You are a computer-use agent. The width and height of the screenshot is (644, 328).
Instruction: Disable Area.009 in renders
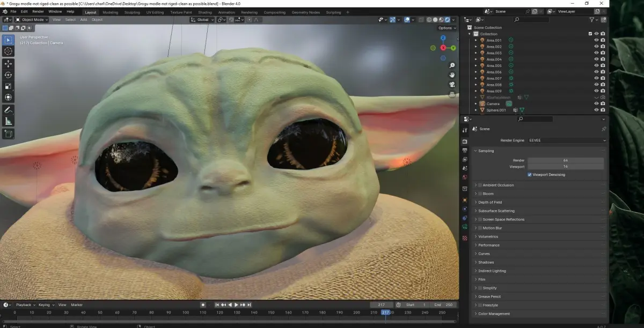pos(603,91)
